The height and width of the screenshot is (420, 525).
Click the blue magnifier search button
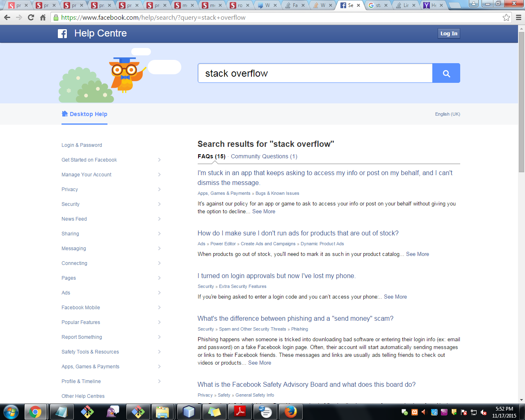click(x=446, y=73)
